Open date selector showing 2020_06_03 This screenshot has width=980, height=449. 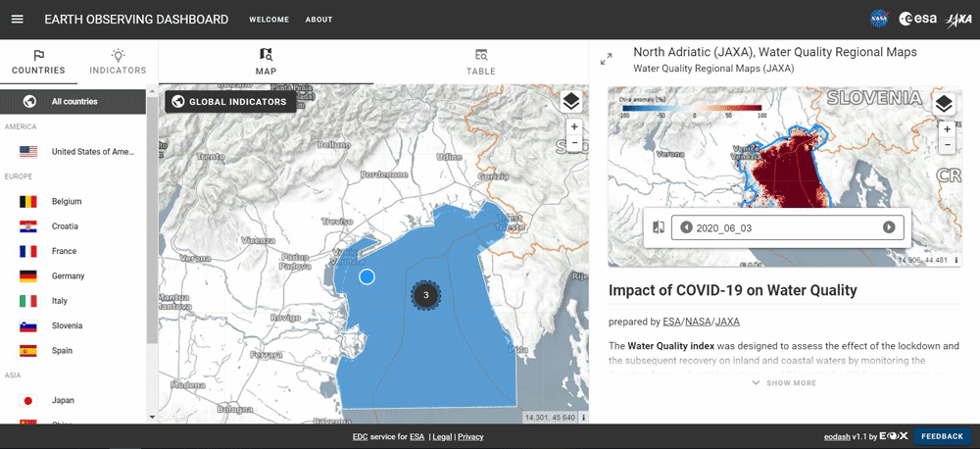pyautogui.click(x=788, y=227)
